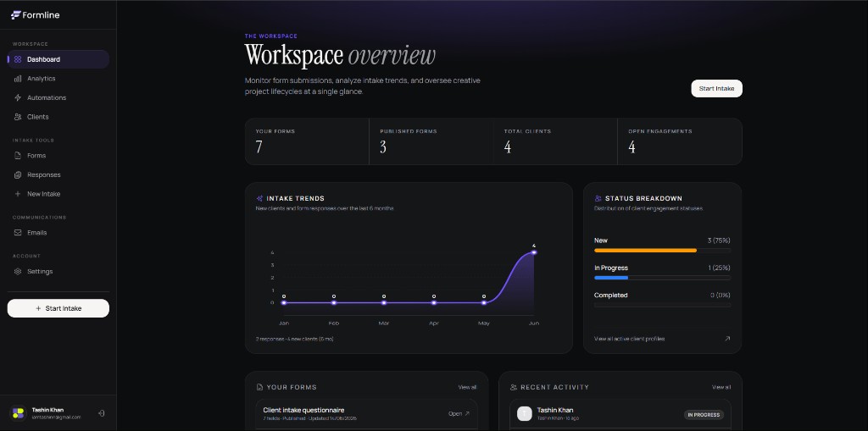
Task: Select New Intake in the sidebar
Action: [x=58, y=194]
